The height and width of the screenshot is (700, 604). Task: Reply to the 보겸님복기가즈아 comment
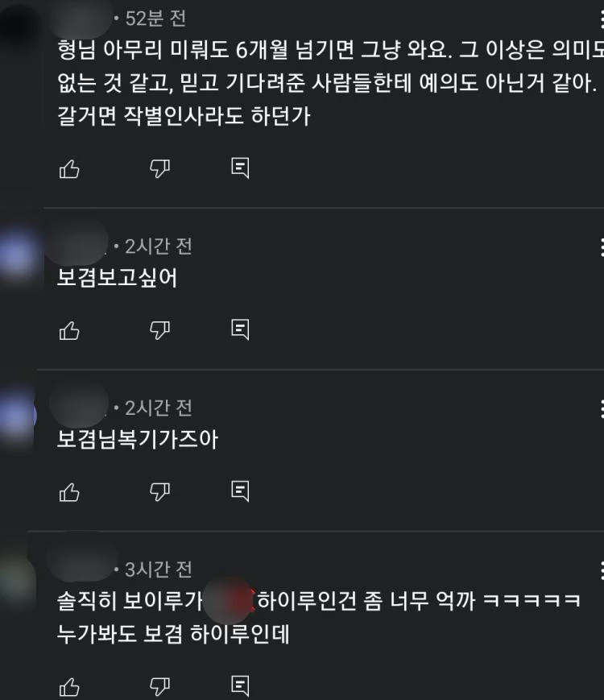240,491
